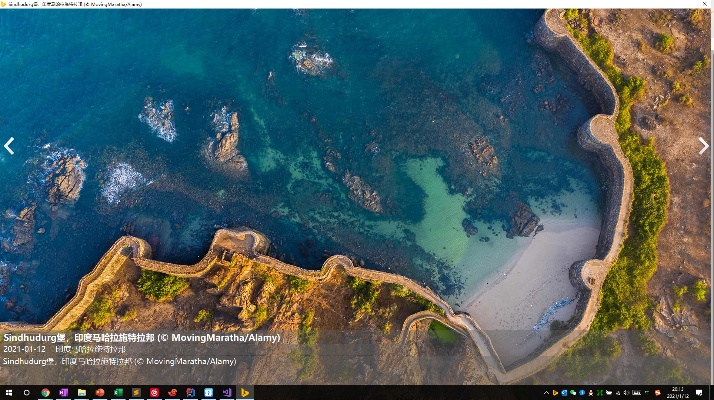Click the Cortana search circle in taskbar
The width and height of the screenshot is (714, 400).
point(26,393)
